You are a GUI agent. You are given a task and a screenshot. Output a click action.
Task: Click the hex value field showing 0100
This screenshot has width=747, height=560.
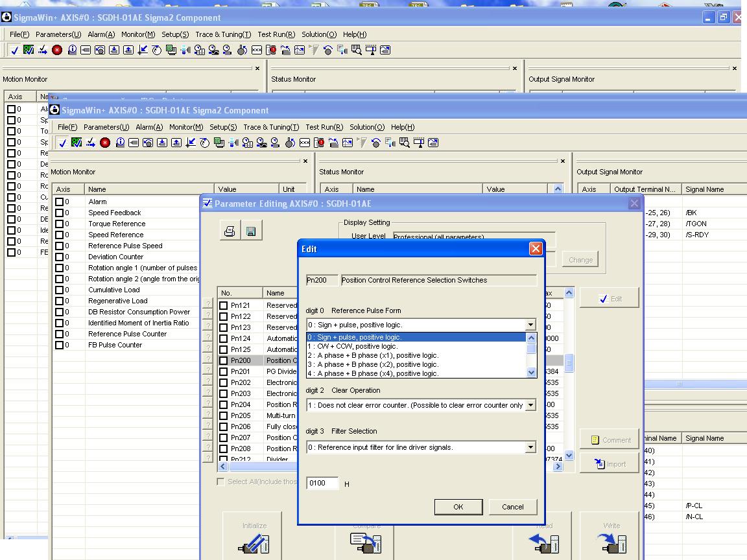click(x=322, y=483)
